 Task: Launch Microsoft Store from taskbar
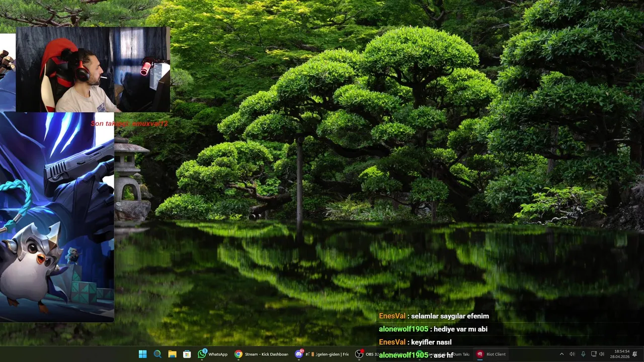(x=187, y=354)
